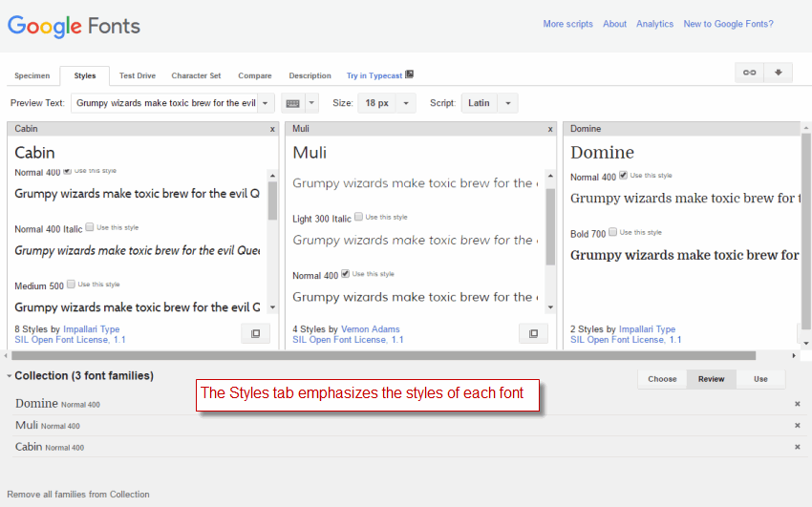Enable Domine Bold 700 style

pyautogui.click(x=612, y=232)
